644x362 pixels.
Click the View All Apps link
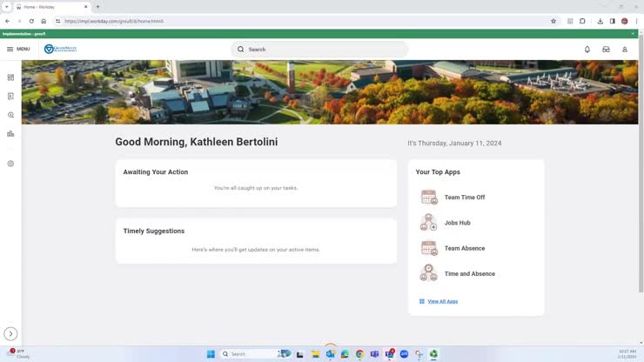coord(442,301)
